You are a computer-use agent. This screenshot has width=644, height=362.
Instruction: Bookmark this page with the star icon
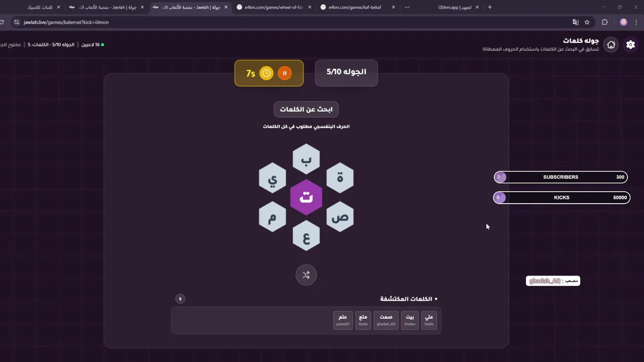[587, 22]
